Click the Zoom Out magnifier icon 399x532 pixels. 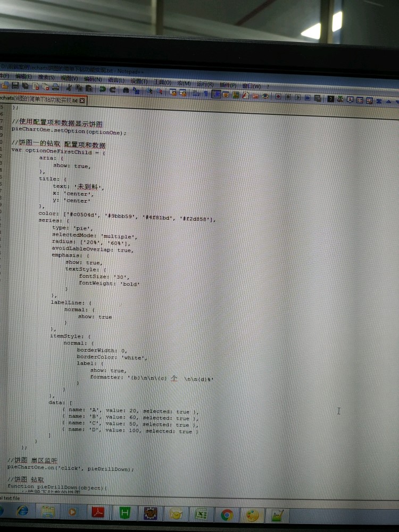160,92
